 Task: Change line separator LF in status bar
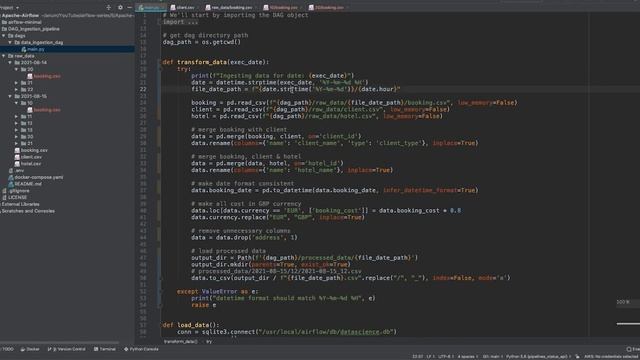coord(430,357)
